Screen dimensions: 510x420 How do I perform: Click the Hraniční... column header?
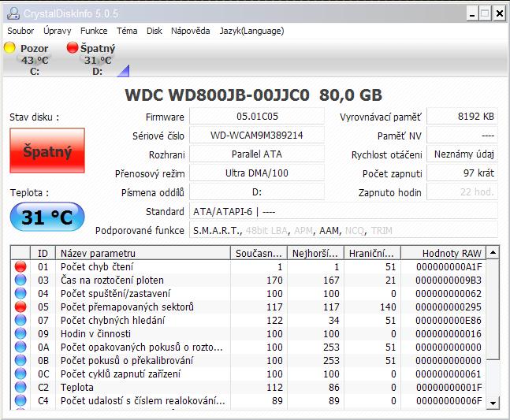(372, 253)
